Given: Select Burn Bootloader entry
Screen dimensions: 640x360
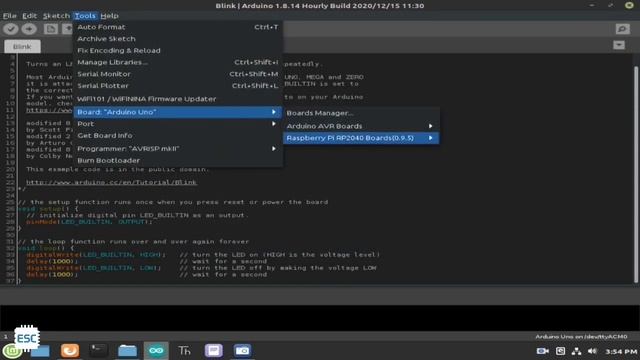Looking at the screenshot, I should [x=178, y=160].
